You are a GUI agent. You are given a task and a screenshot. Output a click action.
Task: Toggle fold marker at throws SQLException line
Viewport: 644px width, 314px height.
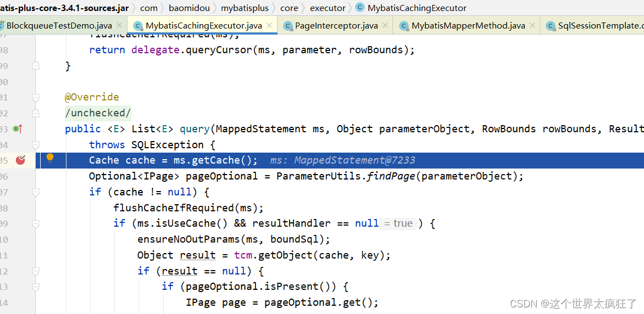36,144
